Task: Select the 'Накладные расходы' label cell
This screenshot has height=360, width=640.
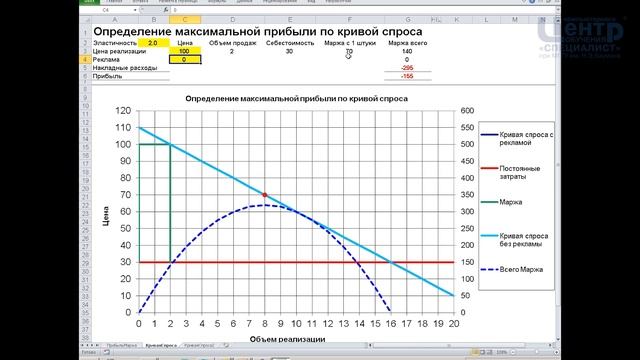Action: tap(124, 68)
